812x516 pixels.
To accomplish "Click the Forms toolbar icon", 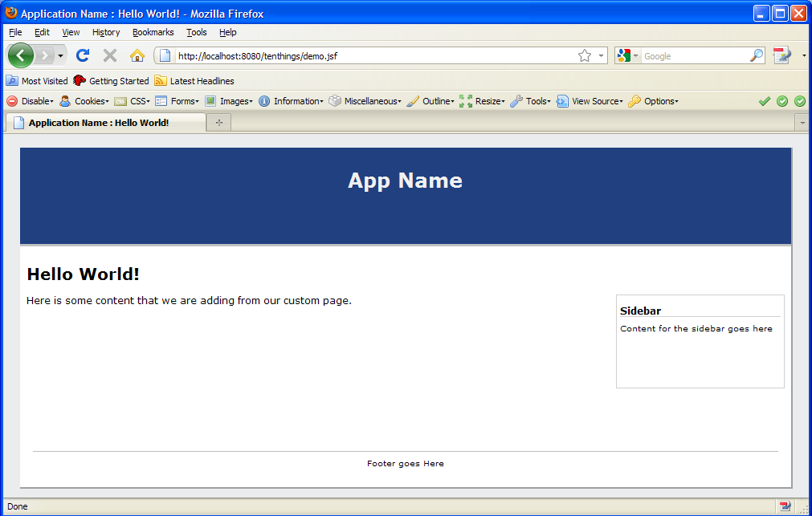I will 161,101.
